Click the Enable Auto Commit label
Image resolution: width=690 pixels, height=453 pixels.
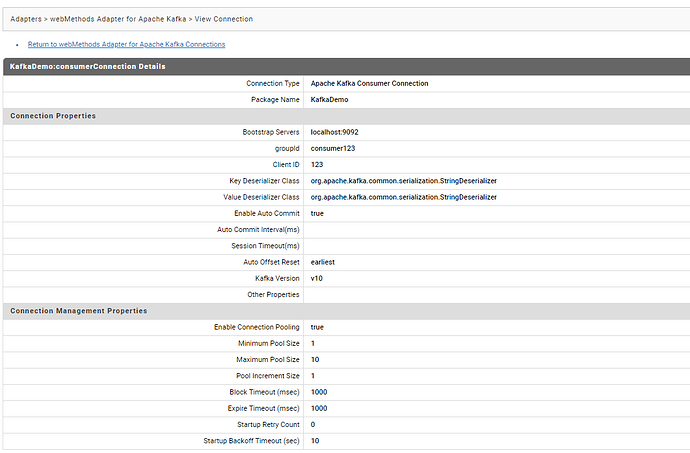tap(267, 214)
